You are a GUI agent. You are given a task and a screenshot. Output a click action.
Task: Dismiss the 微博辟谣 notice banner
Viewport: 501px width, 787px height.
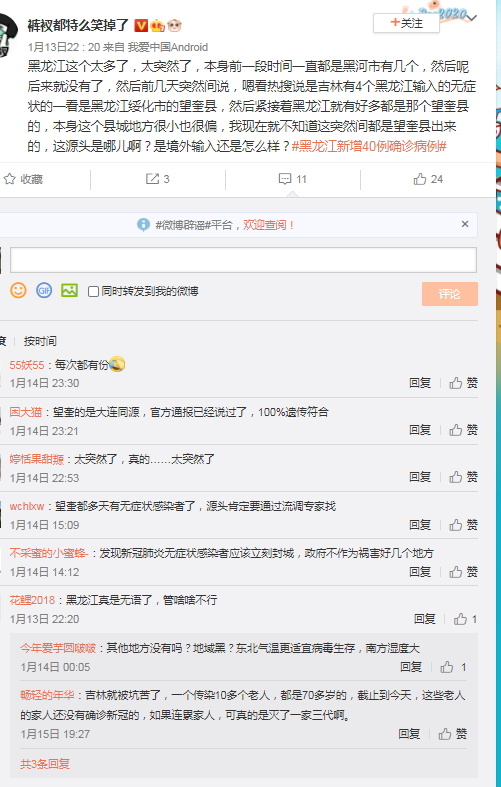pyautogui.click(x=465, y=224)
